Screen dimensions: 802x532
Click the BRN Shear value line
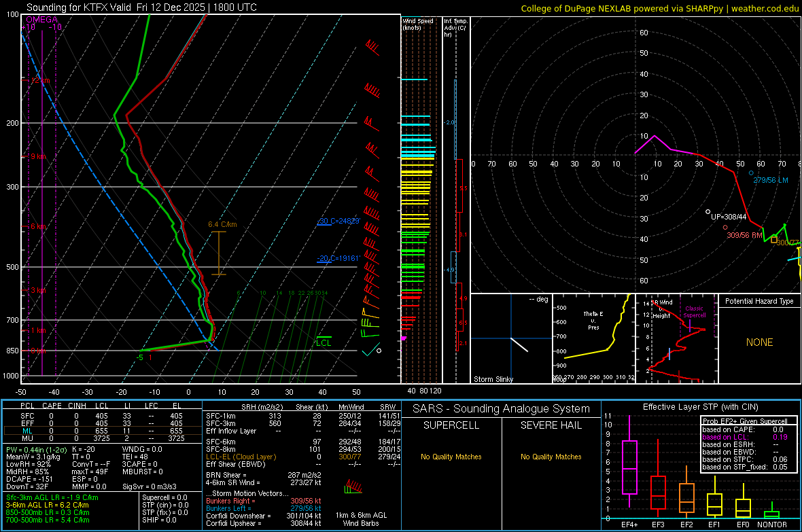[264, 475]
